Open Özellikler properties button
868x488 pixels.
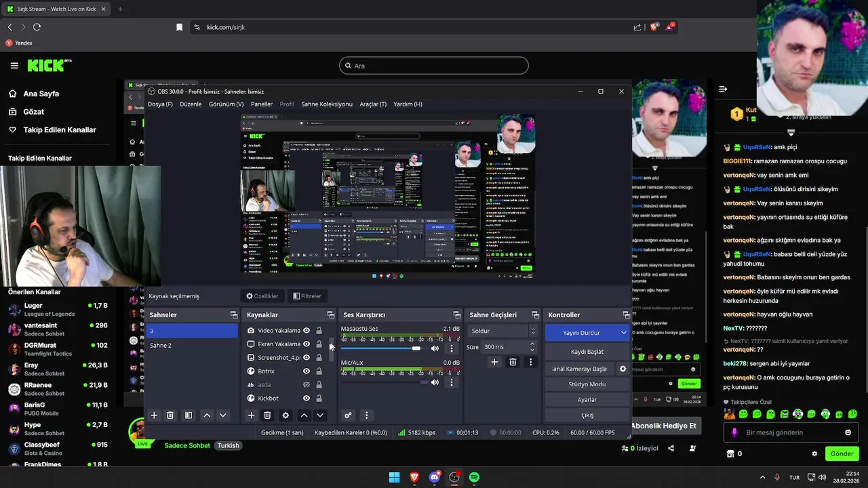[x=262, y=296]
